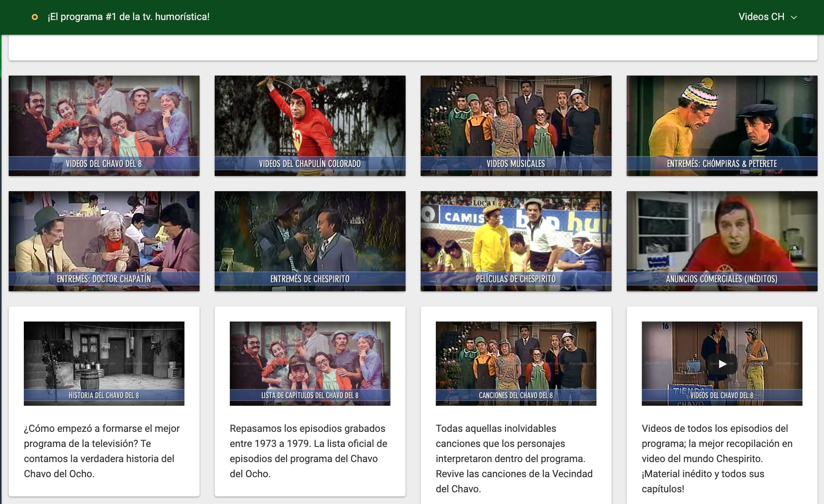Image resolution: width=824 pixels, height=504 pixels.
Task: Open the Videos del Chavo del 8 tile
Action: click(x=104, y=125)
